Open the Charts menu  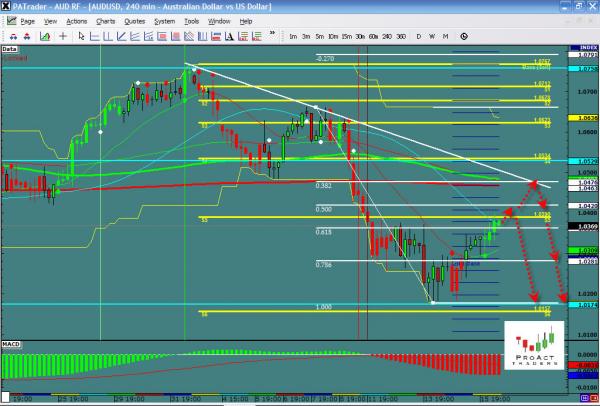[x=104, y=20]
